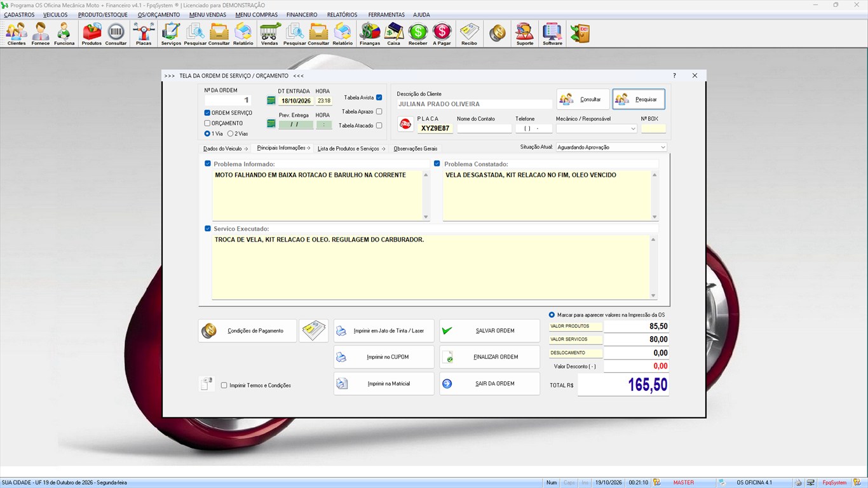Image resolution: width=868 pixels, height=488 pixels.
Task: Click the notes icon beside Condições de Pagamento
Action: (x=314, y=330)
